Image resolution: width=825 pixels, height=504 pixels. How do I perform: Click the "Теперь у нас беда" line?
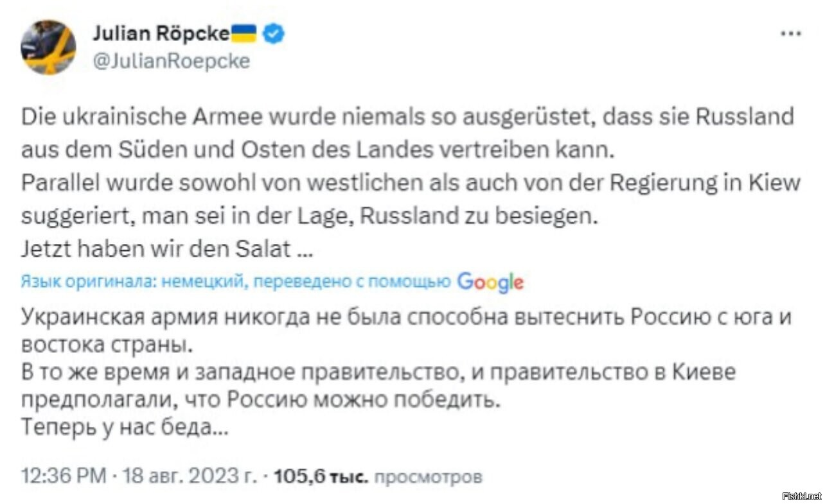(125, 428)
